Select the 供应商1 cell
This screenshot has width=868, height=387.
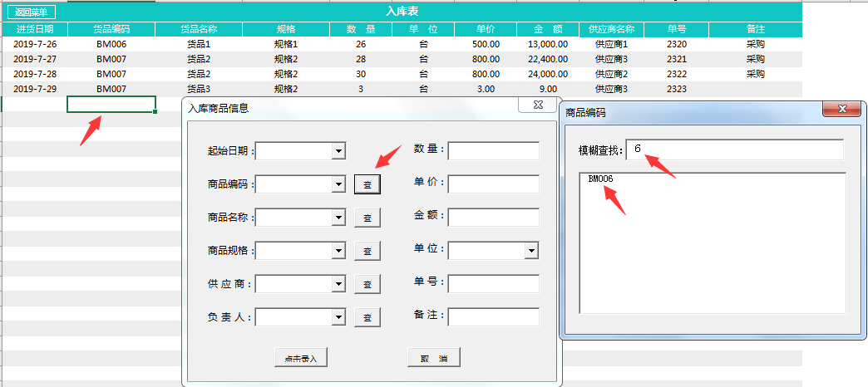[x=611, y=44]
